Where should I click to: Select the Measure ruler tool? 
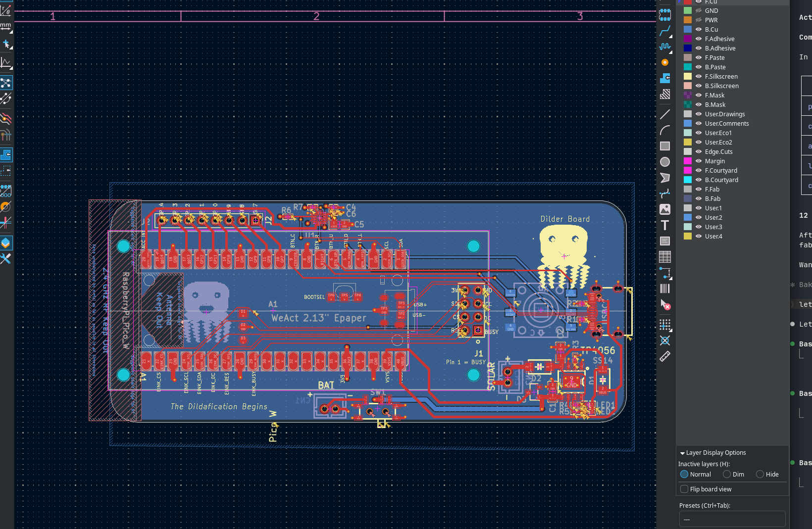point(665,356)
